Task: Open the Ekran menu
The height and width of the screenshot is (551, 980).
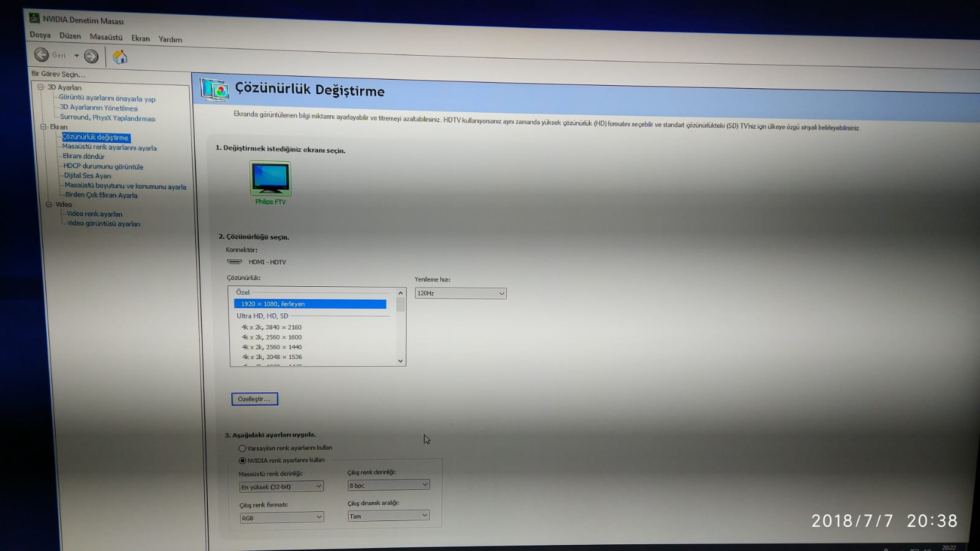Action: tap(140, 39)
